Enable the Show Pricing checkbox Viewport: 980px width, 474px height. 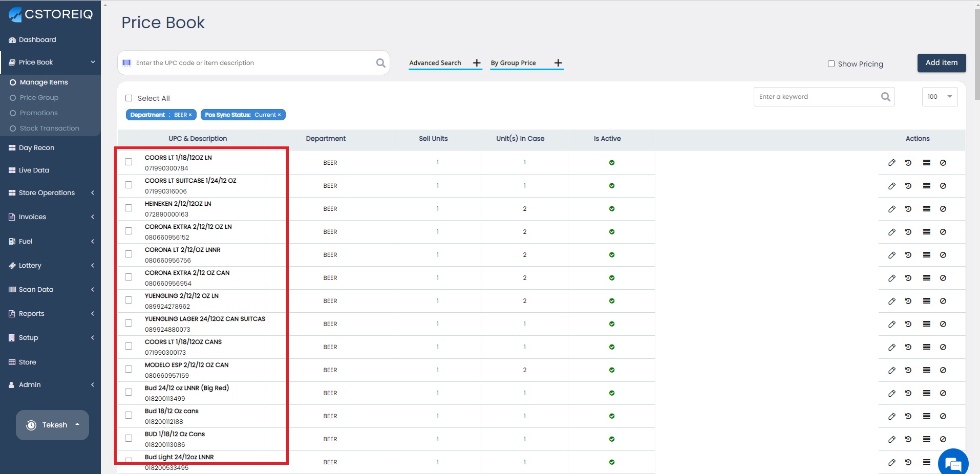pos(831,64)
